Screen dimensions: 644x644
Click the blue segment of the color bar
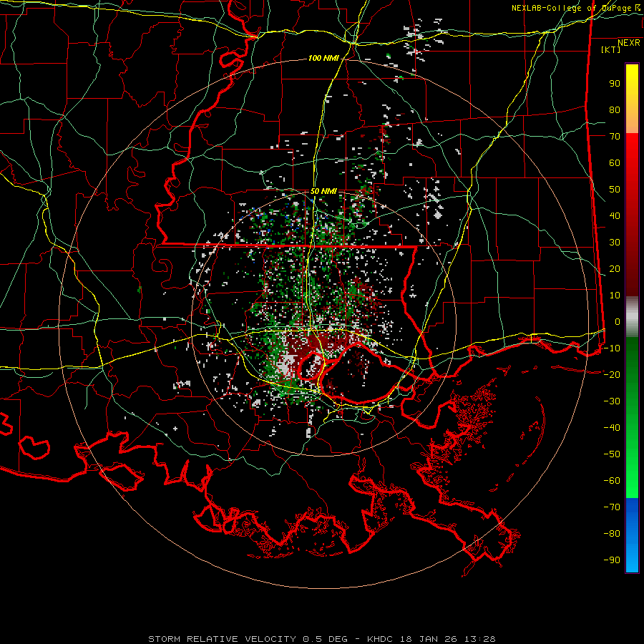[x=632, y=535]
